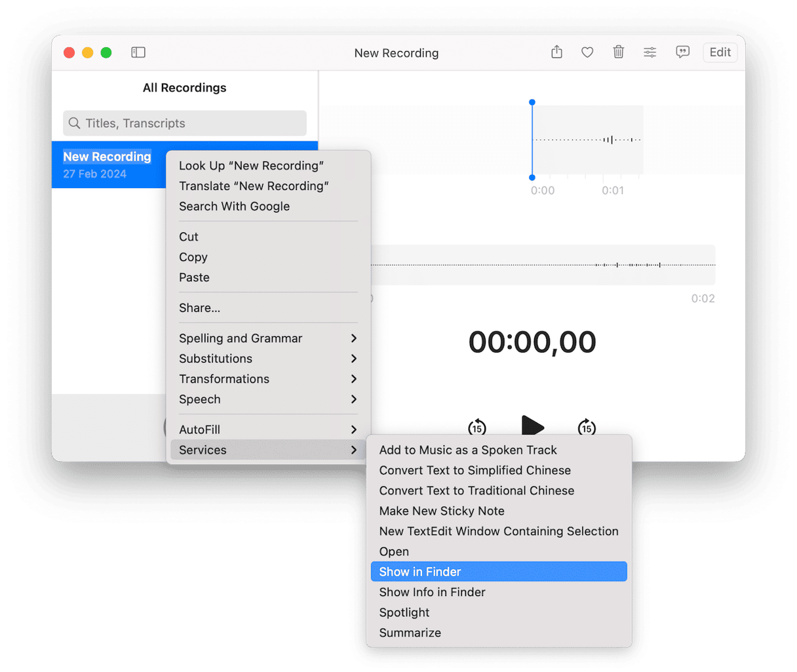Click the Edit button

[x=720, y=52]
